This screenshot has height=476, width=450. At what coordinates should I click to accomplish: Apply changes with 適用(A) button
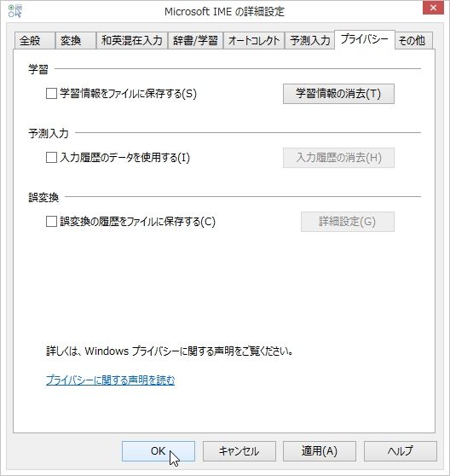tap(320, 451)
